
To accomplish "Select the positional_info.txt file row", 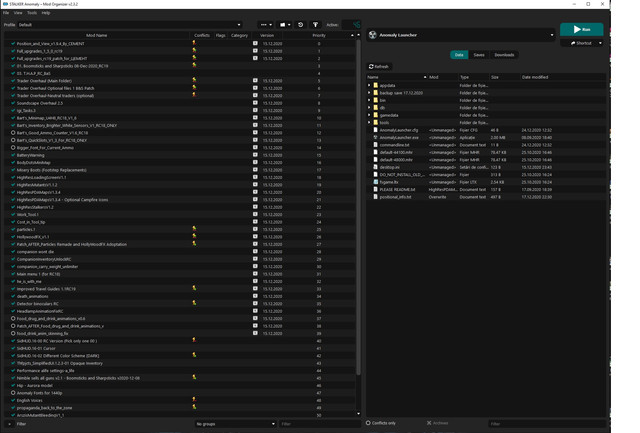I will click(486, 197).
